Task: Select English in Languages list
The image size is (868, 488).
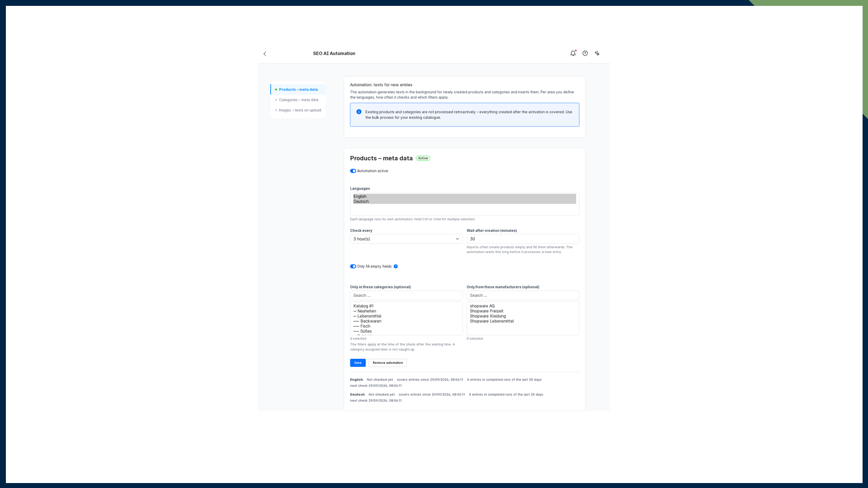Action: pos(464,197)
